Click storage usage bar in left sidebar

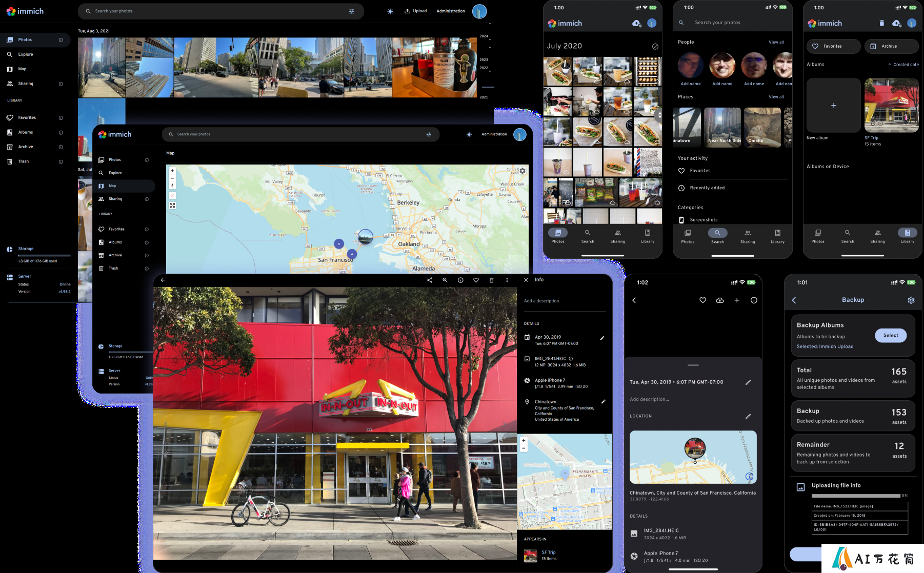[45, 256]
